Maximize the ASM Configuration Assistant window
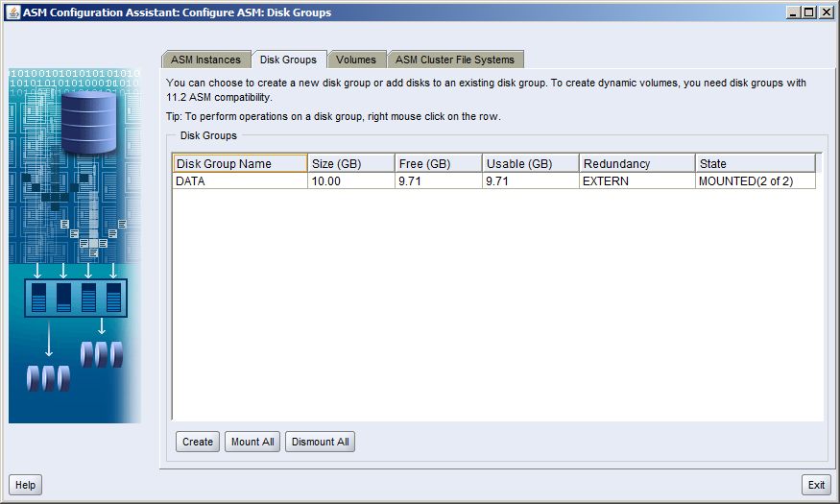 pyautogui.click(x=809, y=12)
